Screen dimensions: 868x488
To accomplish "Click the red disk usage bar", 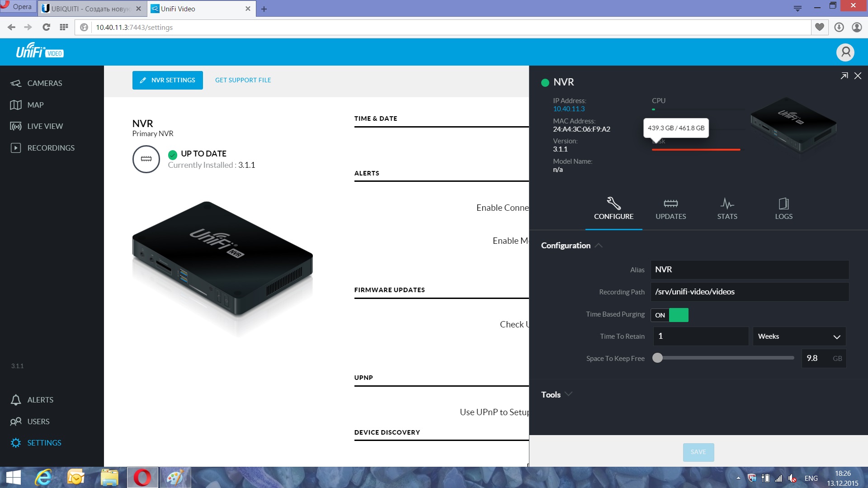I will coord(696,149).
